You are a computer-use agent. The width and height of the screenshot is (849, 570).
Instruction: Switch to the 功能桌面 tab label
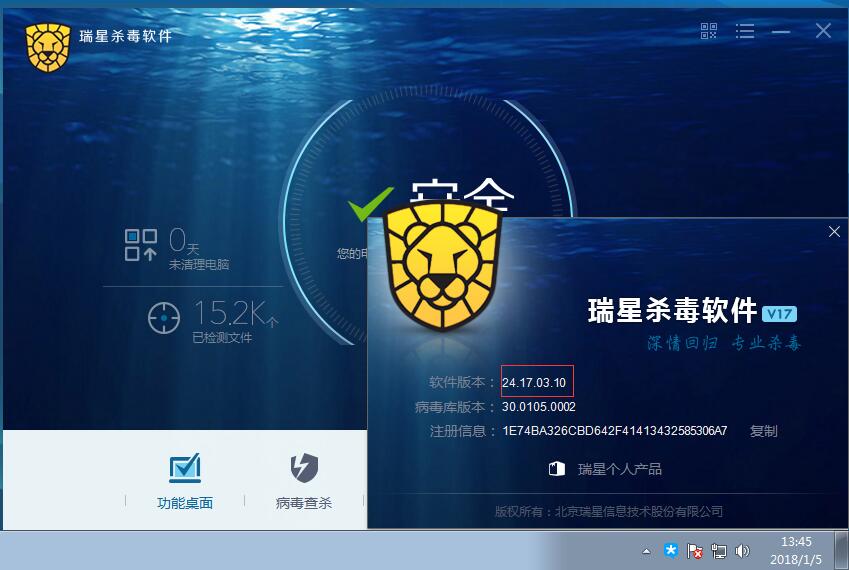click(x=185, y=503)
